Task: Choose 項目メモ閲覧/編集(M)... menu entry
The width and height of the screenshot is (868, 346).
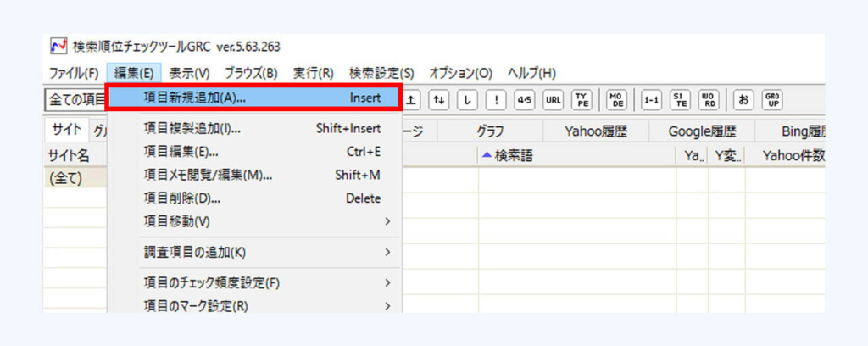Action: point(254,175)
